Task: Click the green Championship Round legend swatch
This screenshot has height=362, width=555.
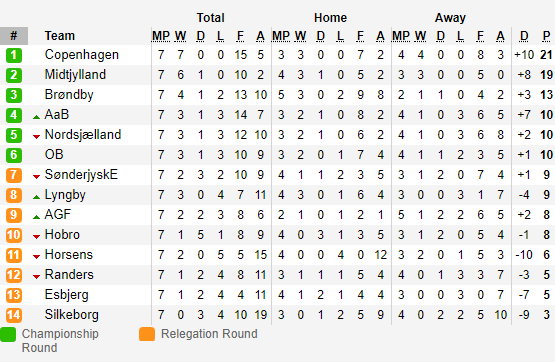Action: [8, 334]
